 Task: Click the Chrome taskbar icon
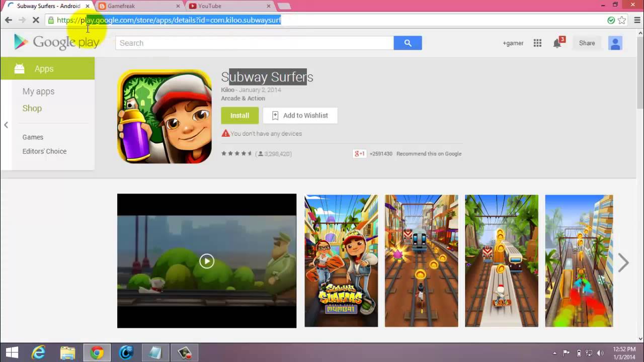(x=97, y=353)
